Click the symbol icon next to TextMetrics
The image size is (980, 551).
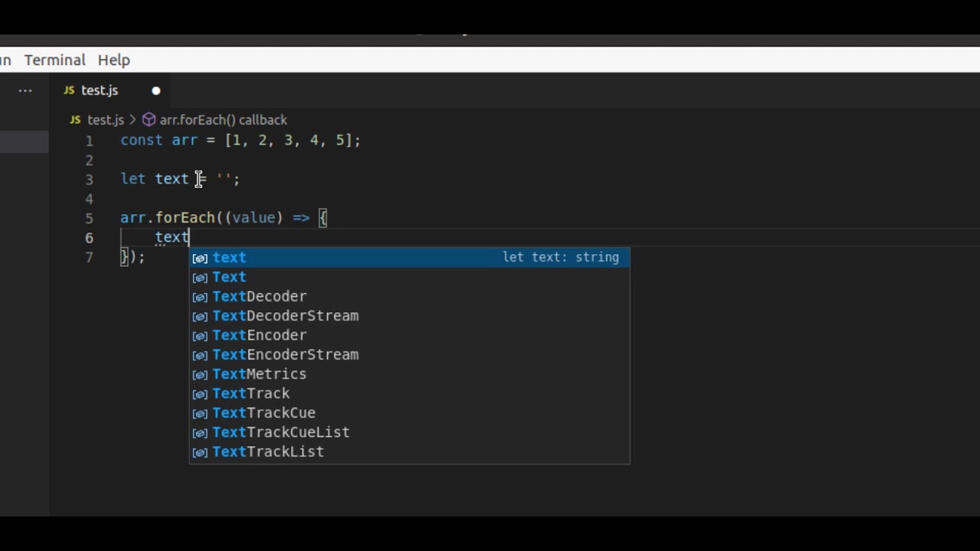point(200,374)
